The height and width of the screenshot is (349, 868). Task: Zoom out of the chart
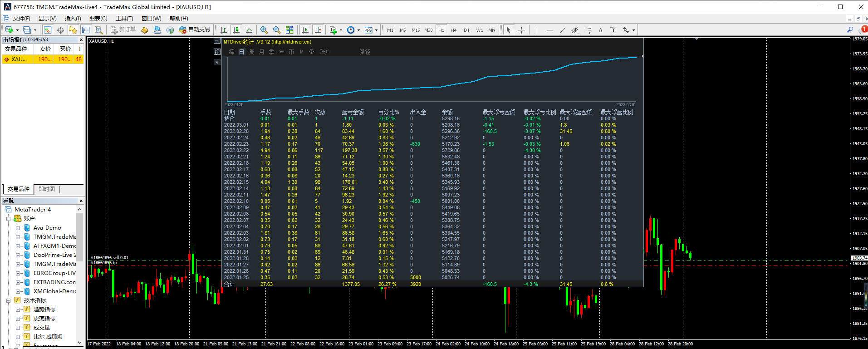pos(277,30)
